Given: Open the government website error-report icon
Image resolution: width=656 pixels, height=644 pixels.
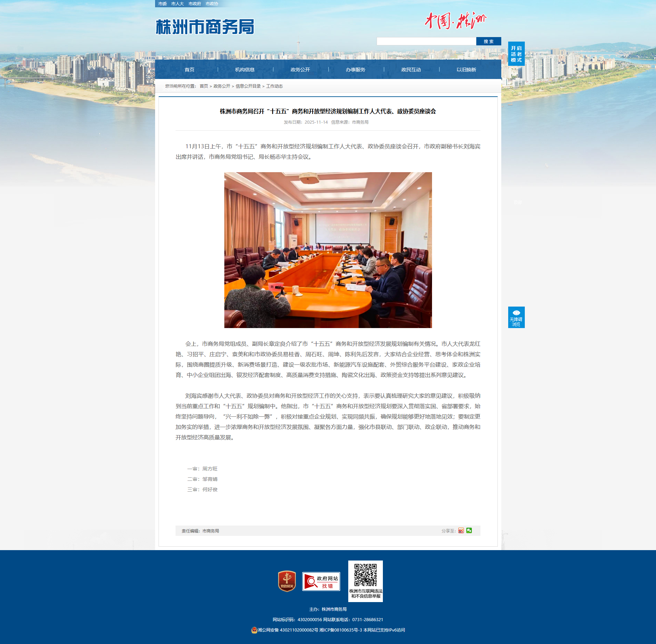Looking at the screenshot, I should tap(321, 581).
